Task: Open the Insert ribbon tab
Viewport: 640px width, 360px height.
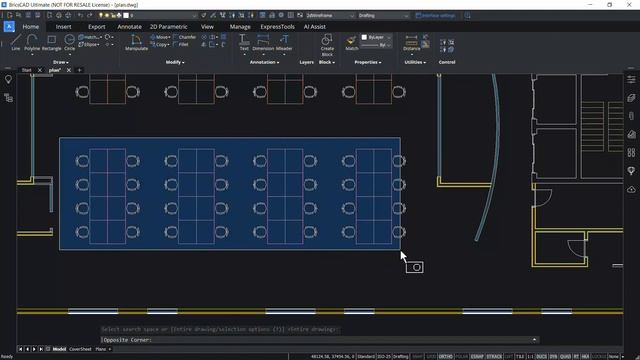Action: [x=63, y=27]
